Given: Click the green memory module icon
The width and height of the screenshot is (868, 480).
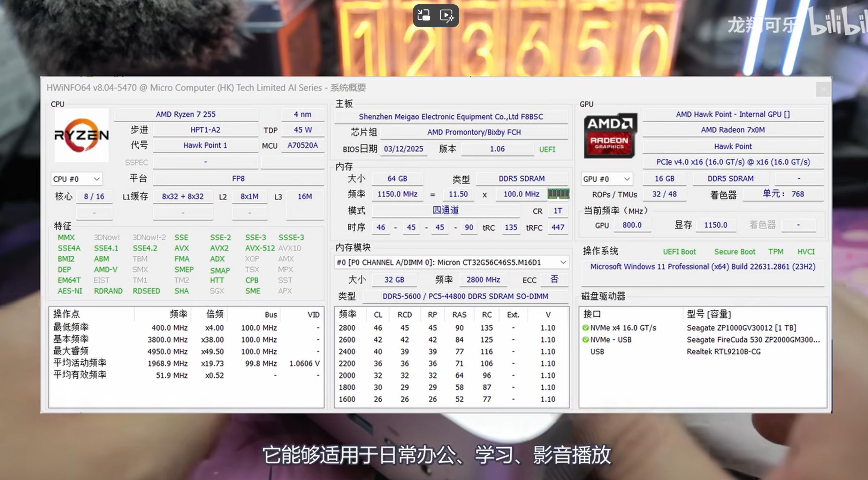Looking at the screenshot, I should [x=558, y=194].
